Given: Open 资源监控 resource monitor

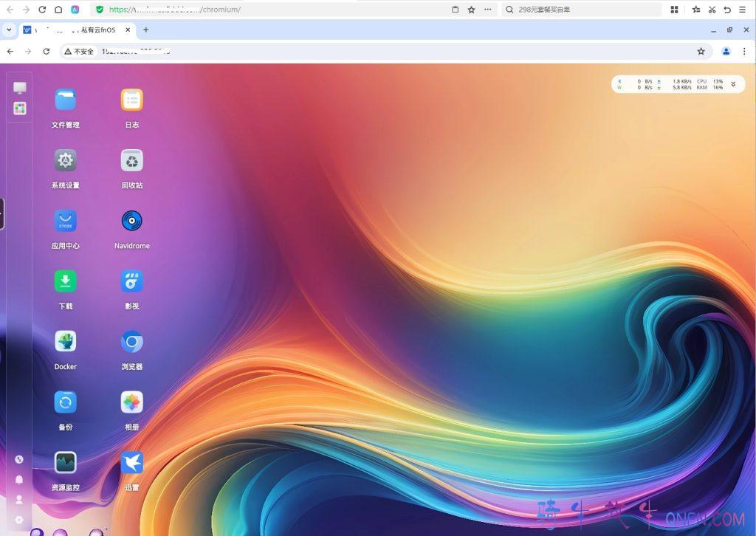Looking at the screenshot, I should click(x=66, y=463).
